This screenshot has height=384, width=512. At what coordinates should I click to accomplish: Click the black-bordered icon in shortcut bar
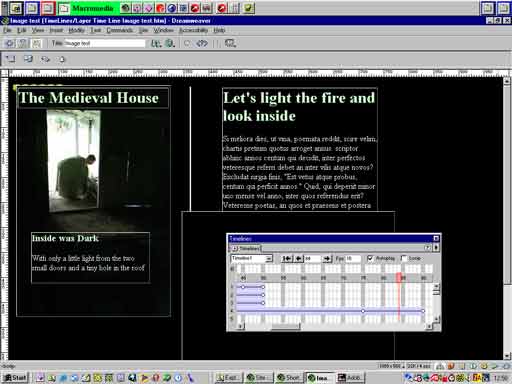coord(16,8)
